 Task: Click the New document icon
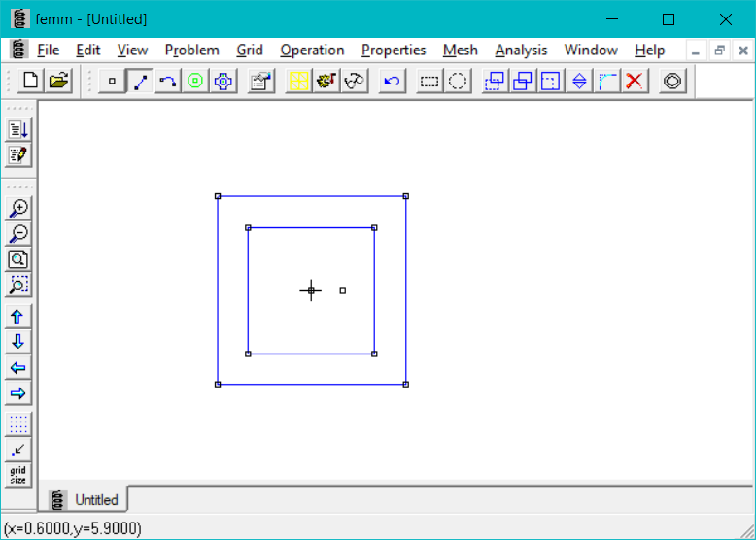pos(30,82)
